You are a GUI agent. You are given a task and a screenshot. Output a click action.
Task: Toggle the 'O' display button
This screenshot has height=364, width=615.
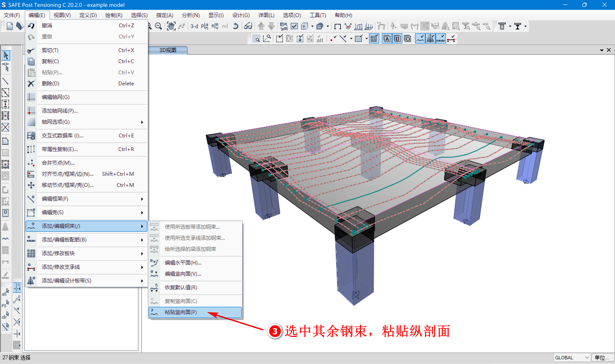(x=407, y=39)
